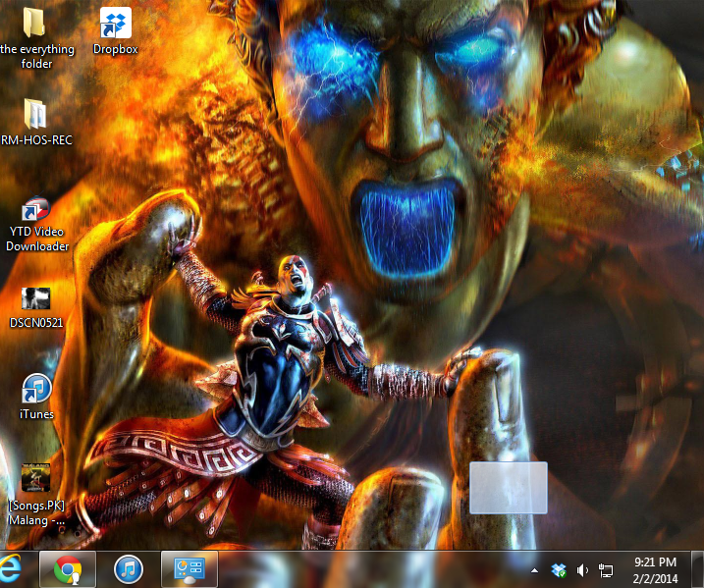Open the network connection tray icon
The height and width of the screenshot is (588, 704).
(x=606, y=570)
